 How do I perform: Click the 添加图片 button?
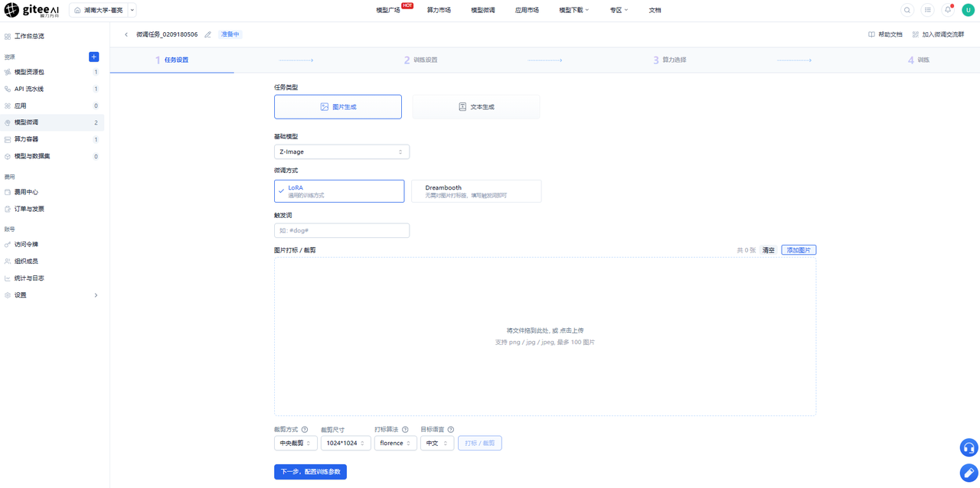point(799,250)
